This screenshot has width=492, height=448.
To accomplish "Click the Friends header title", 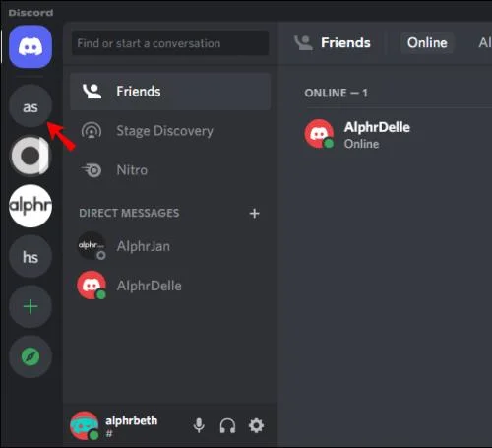I will point(345,42).
